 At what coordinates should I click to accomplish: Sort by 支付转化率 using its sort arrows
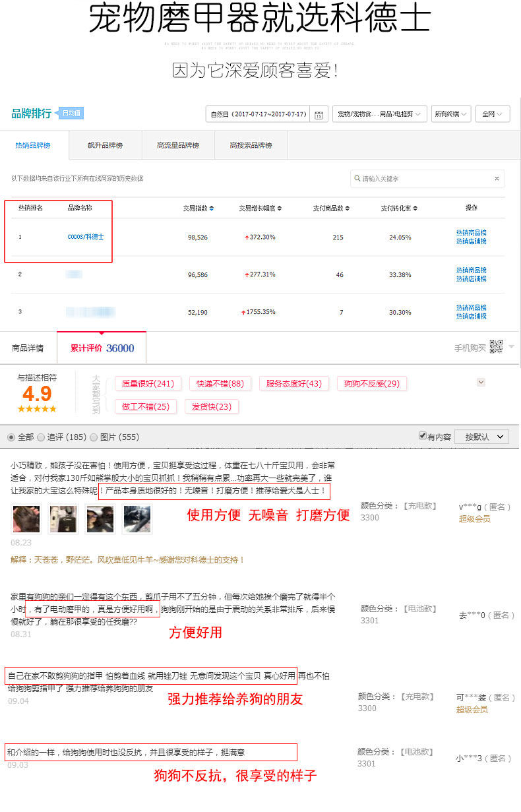click(415, 208)
